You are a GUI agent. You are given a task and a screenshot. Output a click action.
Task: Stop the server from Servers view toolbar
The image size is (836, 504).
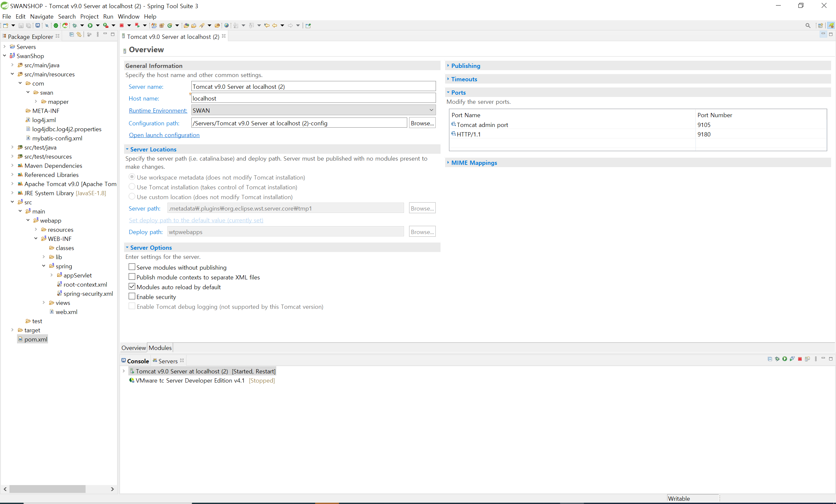[x=800, y=359]
